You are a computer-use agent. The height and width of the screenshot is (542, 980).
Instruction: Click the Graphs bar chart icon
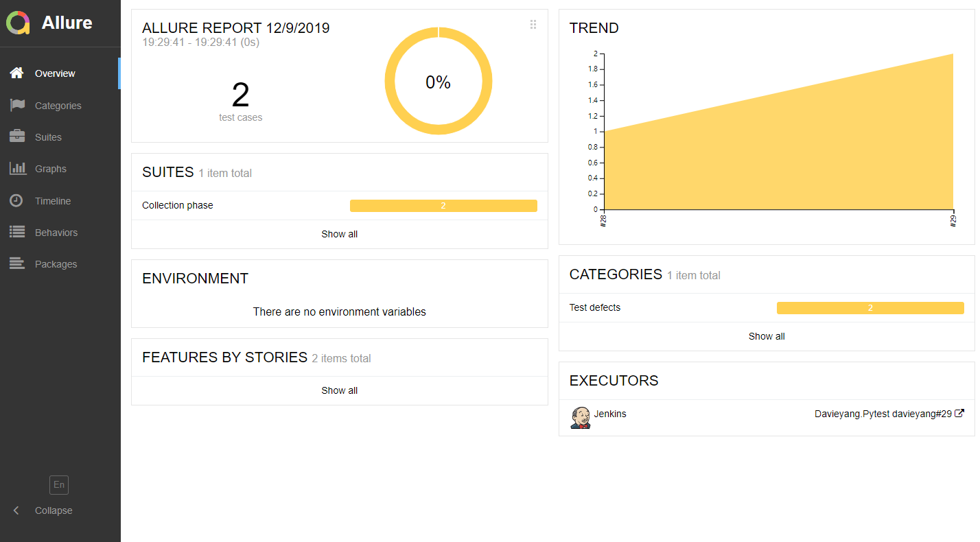tap(17, 168)
